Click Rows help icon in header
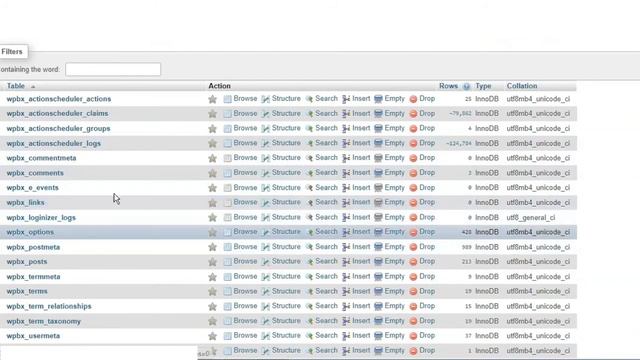The height and width of the screenshot is (360, 640). [x=466, y=86]
